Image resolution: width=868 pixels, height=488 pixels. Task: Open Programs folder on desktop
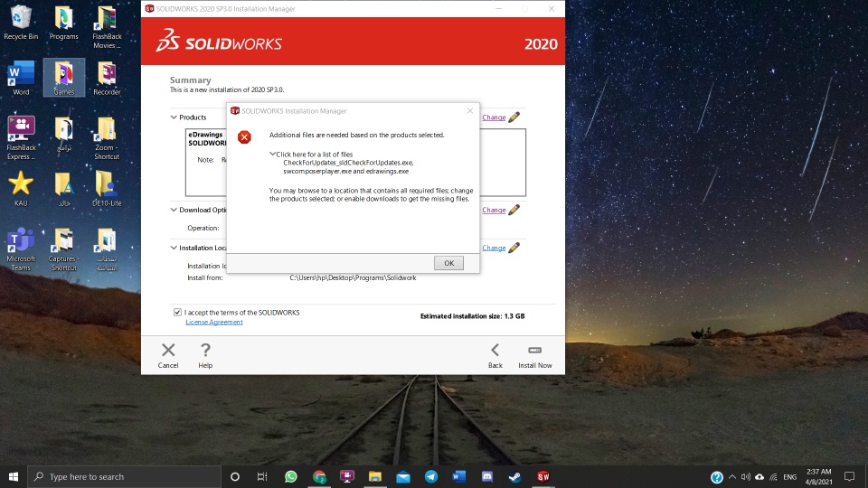pyautogui.click(x=63, y=23)
